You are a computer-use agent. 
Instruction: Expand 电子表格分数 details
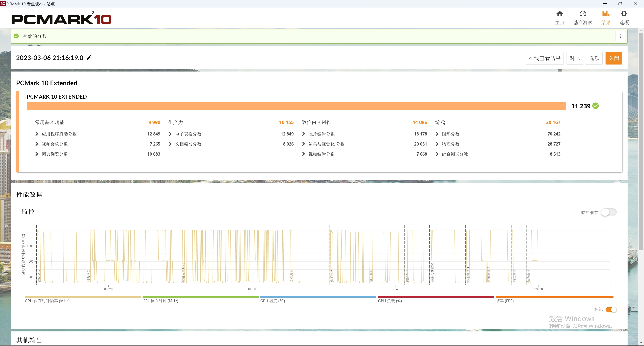[170, 134]
